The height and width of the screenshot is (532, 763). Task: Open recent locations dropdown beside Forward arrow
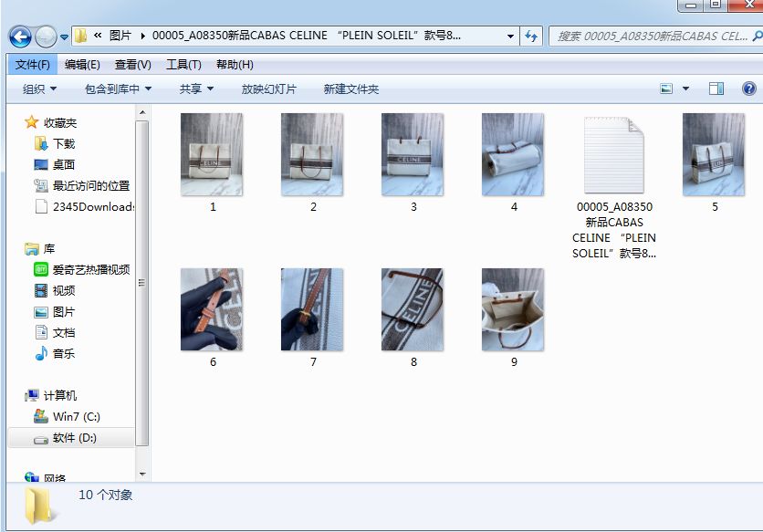point(64,37)
